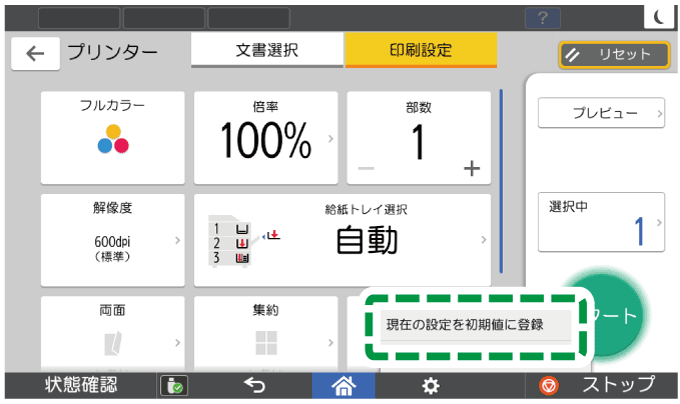Tap the リセット button
Viewport: 680px width, 404px height.
pyautogui.click(x=614, y=55)
